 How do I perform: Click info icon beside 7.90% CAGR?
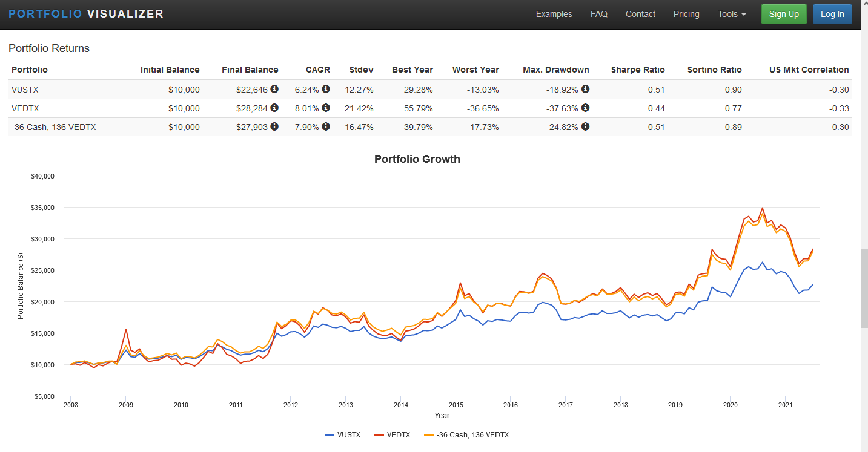coord(326,126)
